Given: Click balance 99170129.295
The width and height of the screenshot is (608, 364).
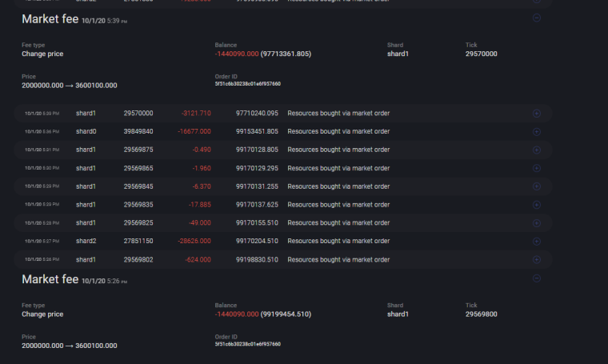Looking at the screenshot, I should (257, 168).
